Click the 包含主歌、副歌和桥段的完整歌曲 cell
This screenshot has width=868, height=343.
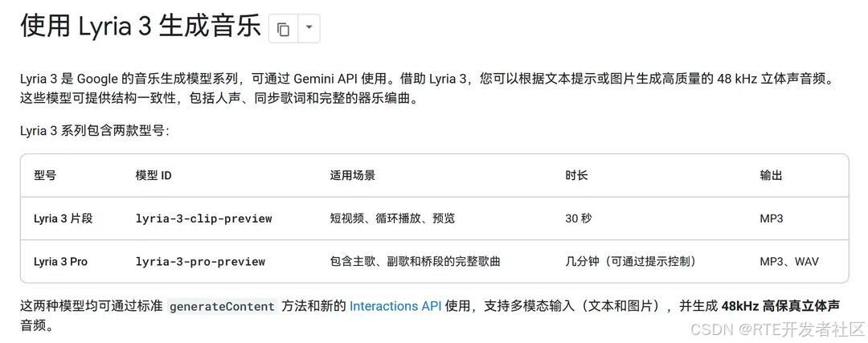(x=416, y=262)
